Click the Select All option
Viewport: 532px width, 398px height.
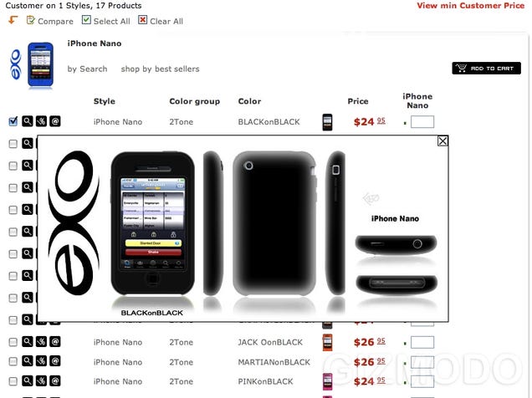pos(106,21)
